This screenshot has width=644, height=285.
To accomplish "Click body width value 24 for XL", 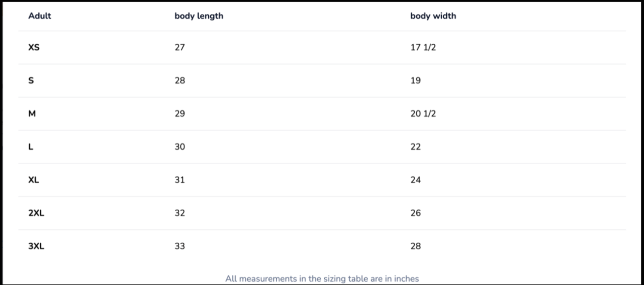I will click(x=415, y=180).
